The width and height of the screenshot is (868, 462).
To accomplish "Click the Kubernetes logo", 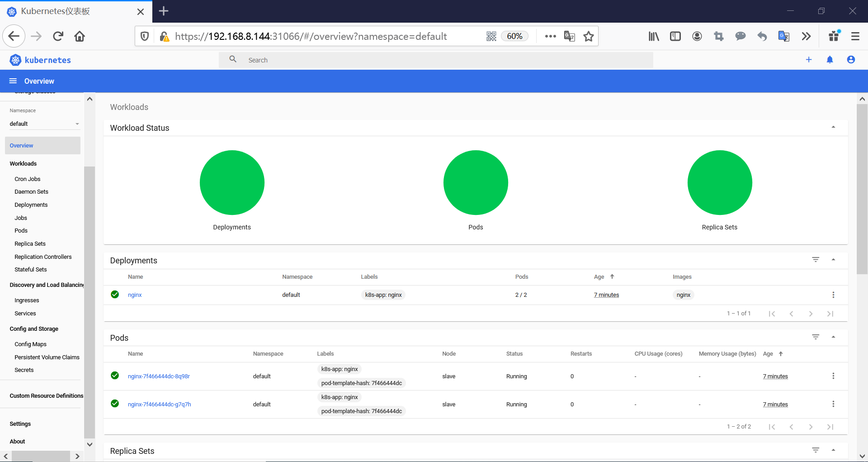I will tap(40, 60).
